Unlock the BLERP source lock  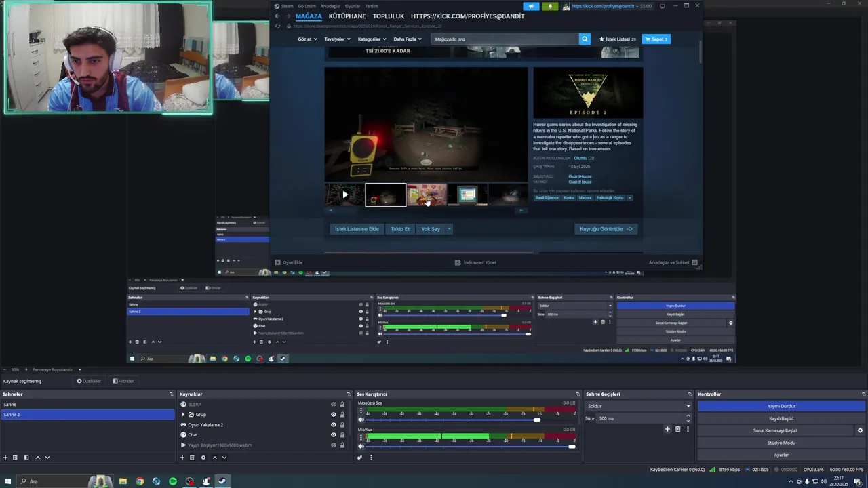[342, 405]
